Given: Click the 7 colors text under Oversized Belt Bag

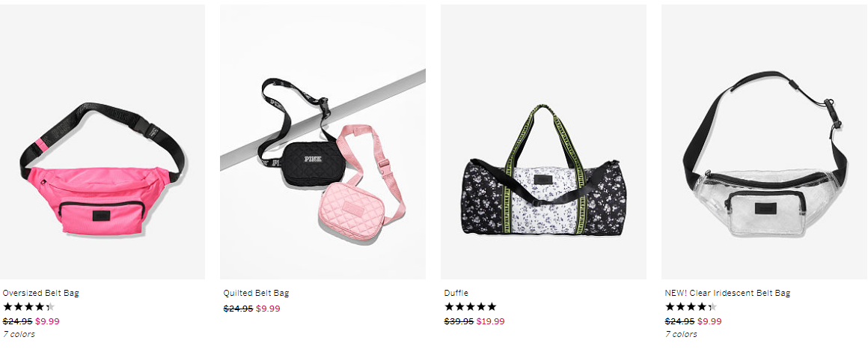Looking at the screenshot, I should (x=19, y=334).
